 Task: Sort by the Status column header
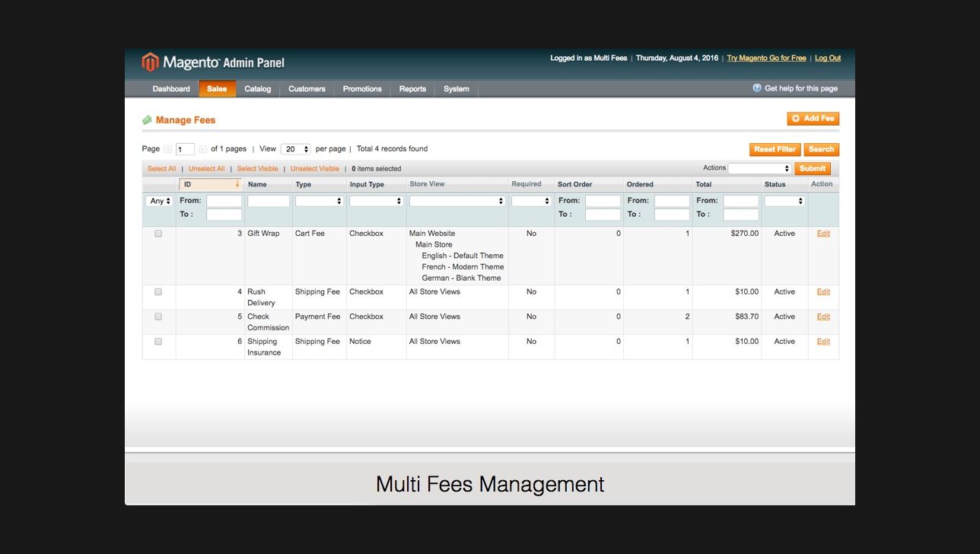click(775, 184)
